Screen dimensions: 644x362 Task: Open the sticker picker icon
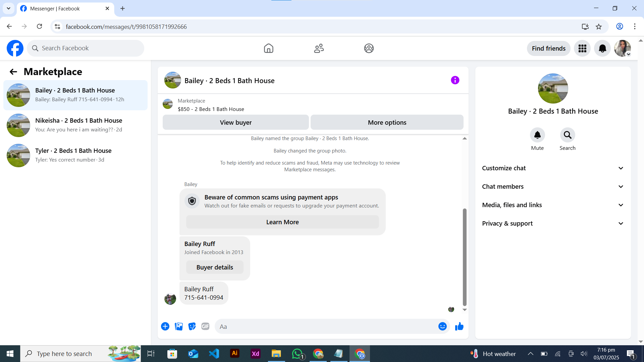[x=192, y=326]
